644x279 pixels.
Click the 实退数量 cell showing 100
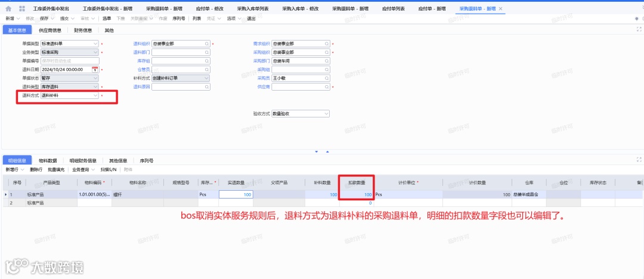[236, 195]
